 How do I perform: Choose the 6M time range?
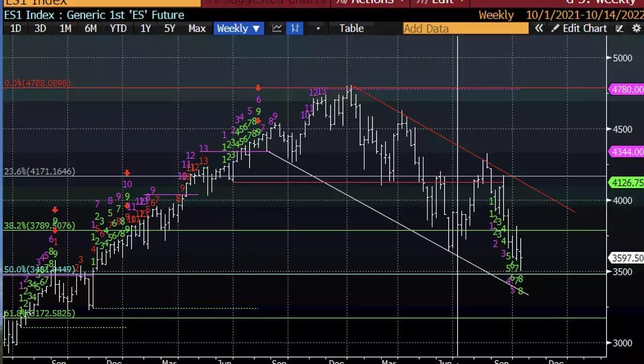click(90, 29)
